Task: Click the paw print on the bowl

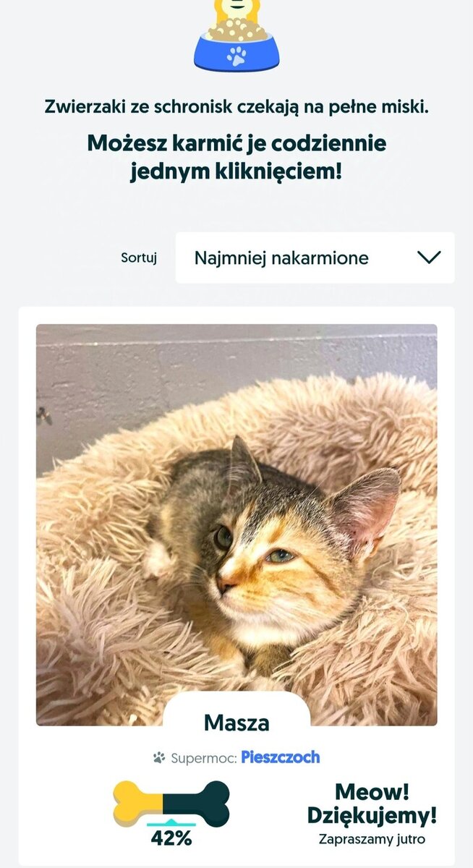Action: [236, 56]
